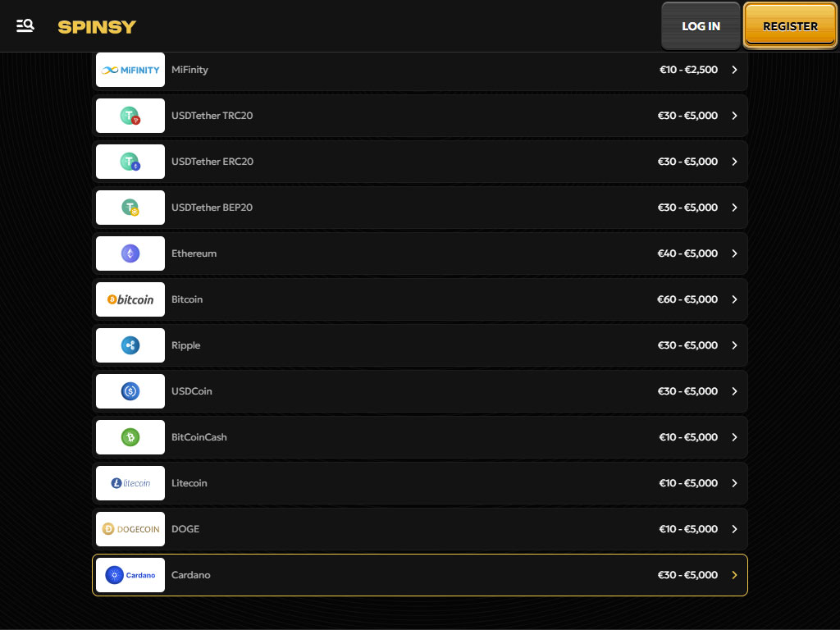The width and height of the screenshot is (840, 630).
Task: Select the BitCoinCash coin icon
Action: [x=130, y=437]
